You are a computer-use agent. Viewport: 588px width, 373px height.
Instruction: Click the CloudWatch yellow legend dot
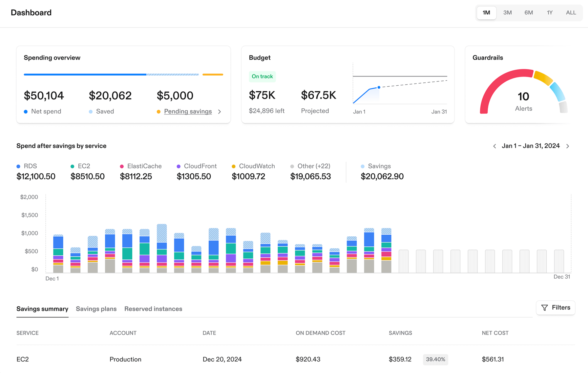coord(234,166)
